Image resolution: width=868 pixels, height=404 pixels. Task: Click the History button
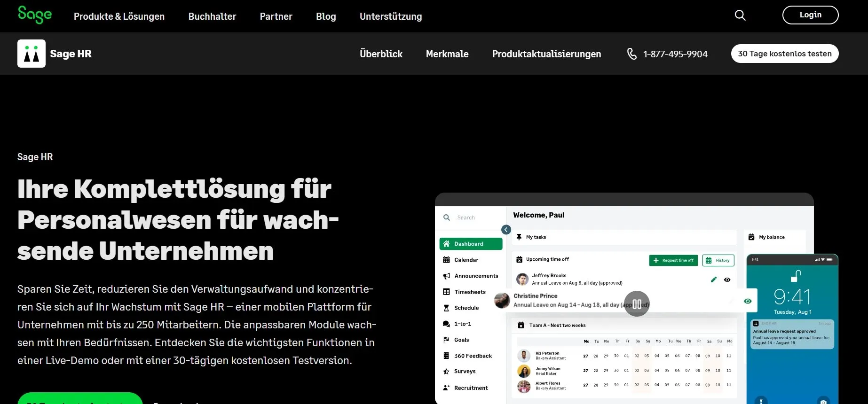click(x=718, y=260)
